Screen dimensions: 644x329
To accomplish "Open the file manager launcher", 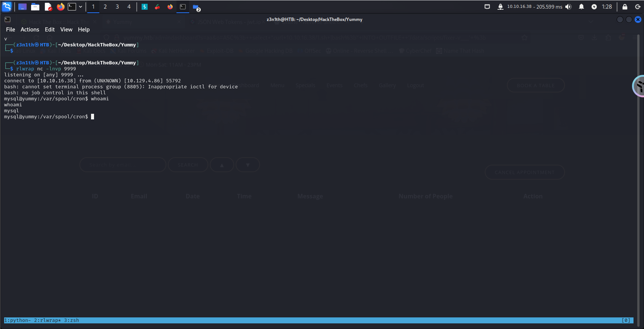I will (x=35, y=7).
